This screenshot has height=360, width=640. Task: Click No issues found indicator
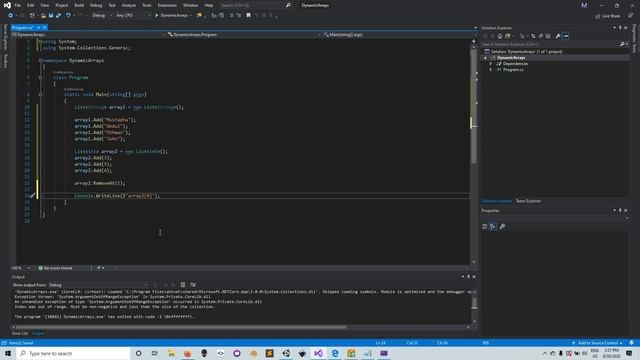point(56,268)
